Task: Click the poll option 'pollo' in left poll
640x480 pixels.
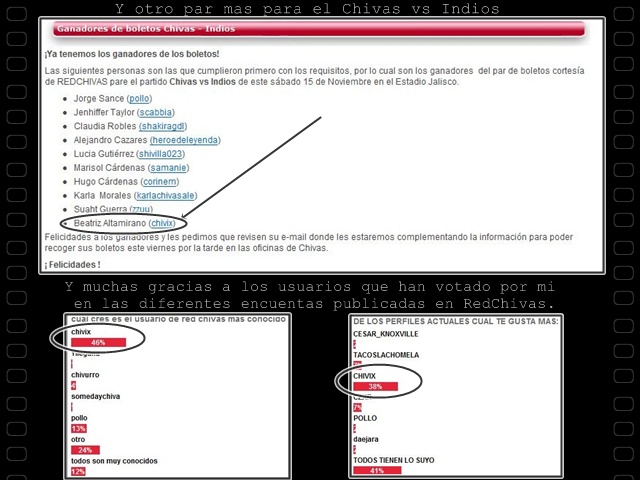Action: 79,418
